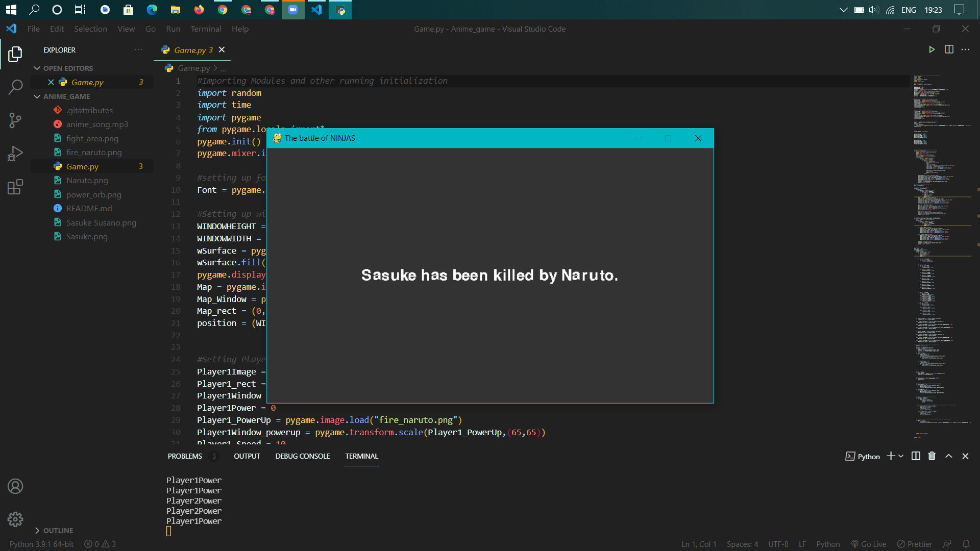Click Spaces: 4 indentation setting

[x=742, y=544]
